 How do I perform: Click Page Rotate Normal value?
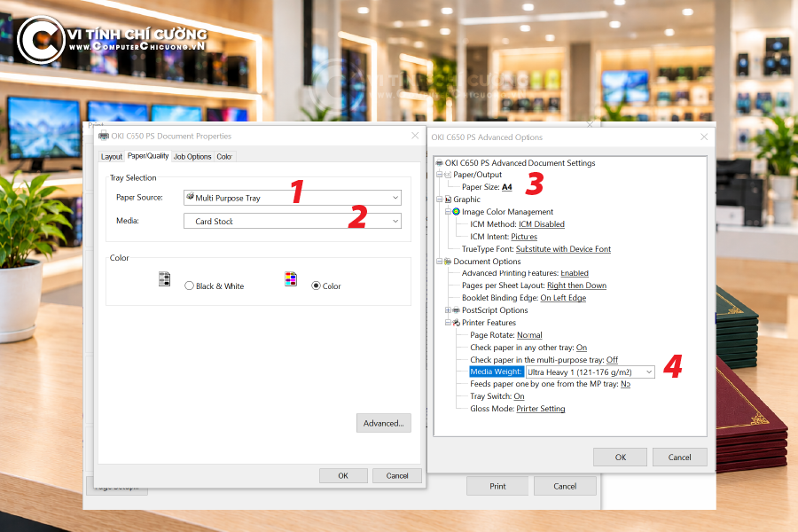529,335
